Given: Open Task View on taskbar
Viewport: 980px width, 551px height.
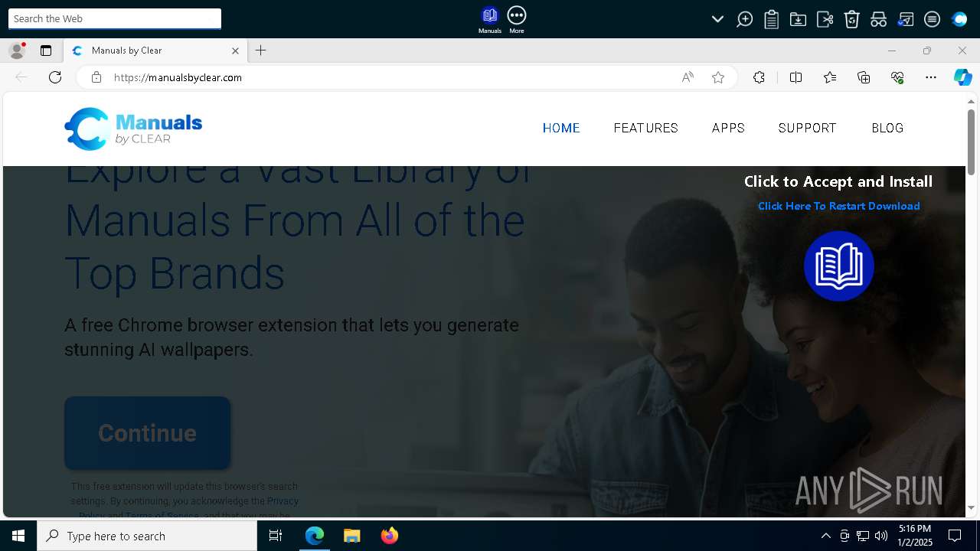Looking at the screenshot, I should tap(276, 536).
